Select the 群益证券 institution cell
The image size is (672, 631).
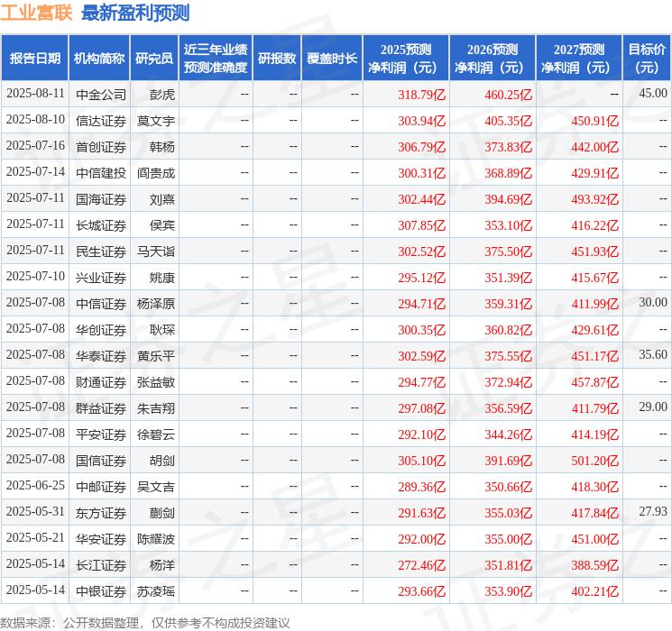(x=101, y=408)
